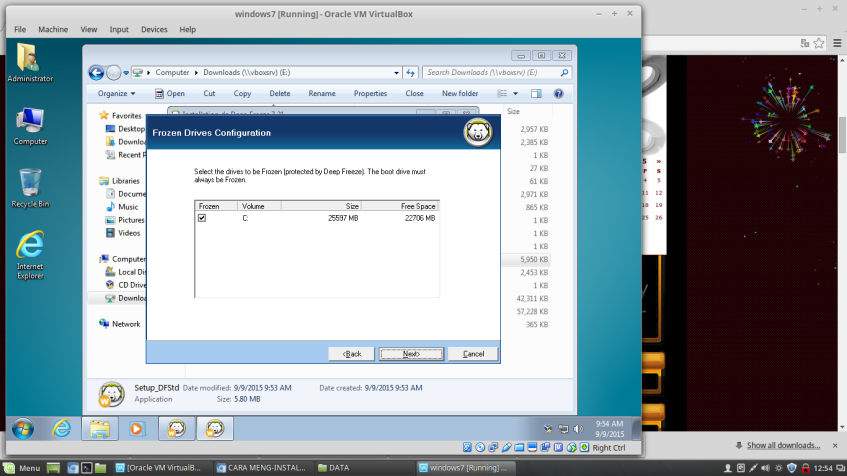Click Internet Explorer on Windows taskbar
Viewport: 847px width, 476px height.
coord(62,428)
